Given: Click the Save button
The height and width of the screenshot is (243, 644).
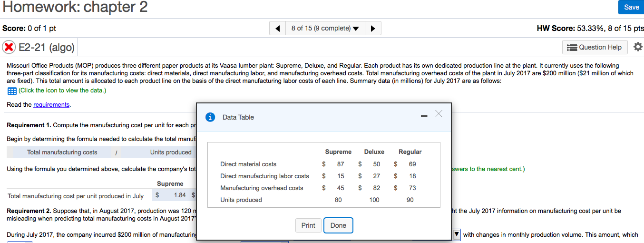Looking at the screenshot, I should click(x=631, y=7).
